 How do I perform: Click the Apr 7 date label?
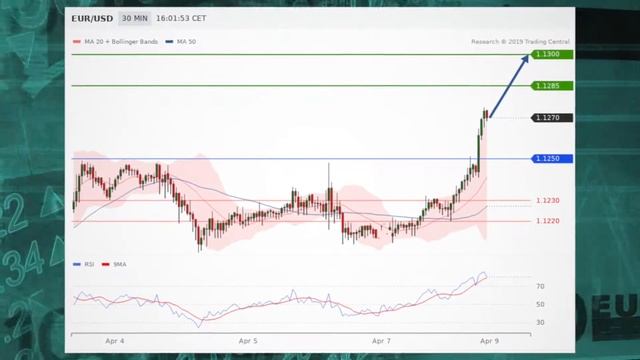point(381,341)
